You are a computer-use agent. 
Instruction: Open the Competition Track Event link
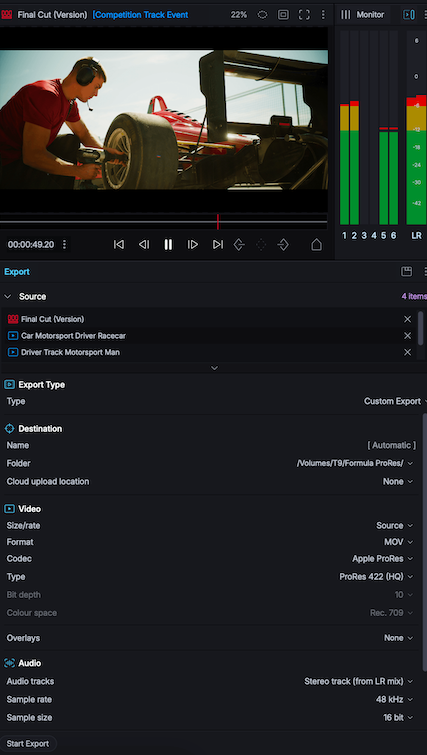coord(140,15)
